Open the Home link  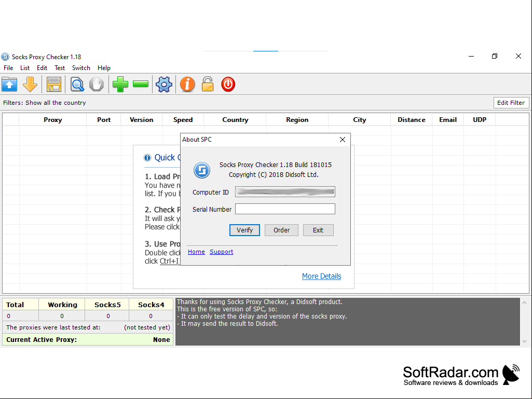[196, 252]
